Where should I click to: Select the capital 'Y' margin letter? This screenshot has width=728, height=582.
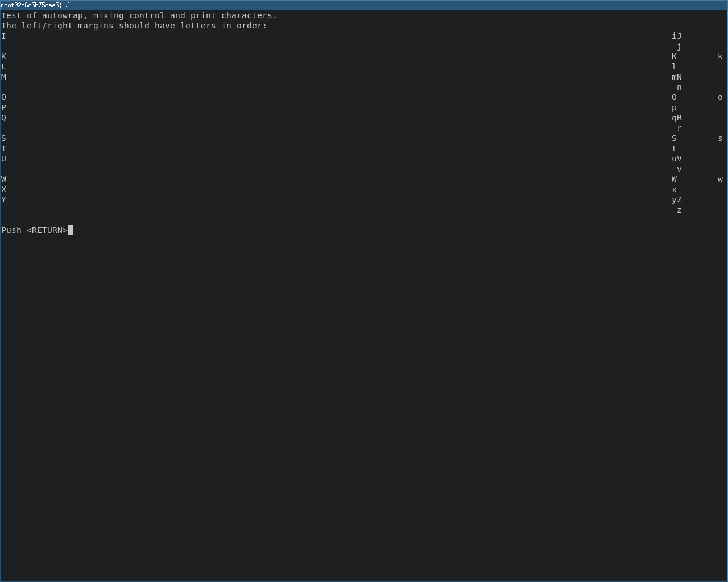[3, 199]
